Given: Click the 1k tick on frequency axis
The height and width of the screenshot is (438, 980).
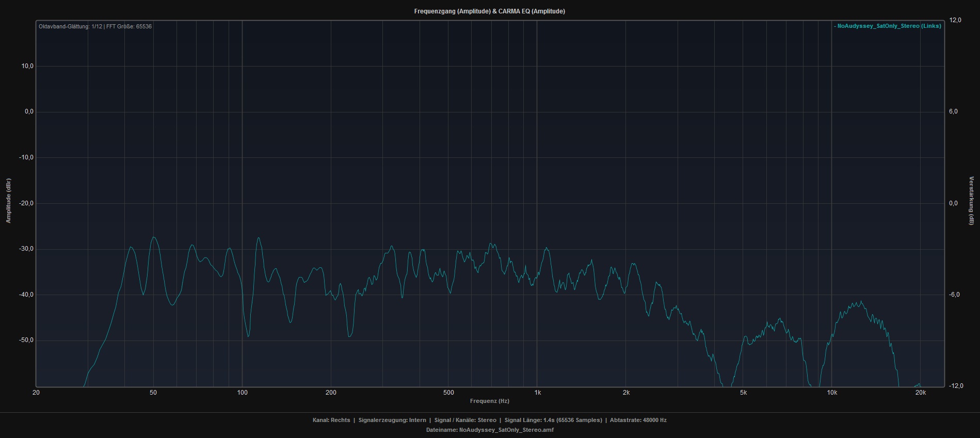Looking at the screenshot, I should pyautogui.click(x=537, y=393).
